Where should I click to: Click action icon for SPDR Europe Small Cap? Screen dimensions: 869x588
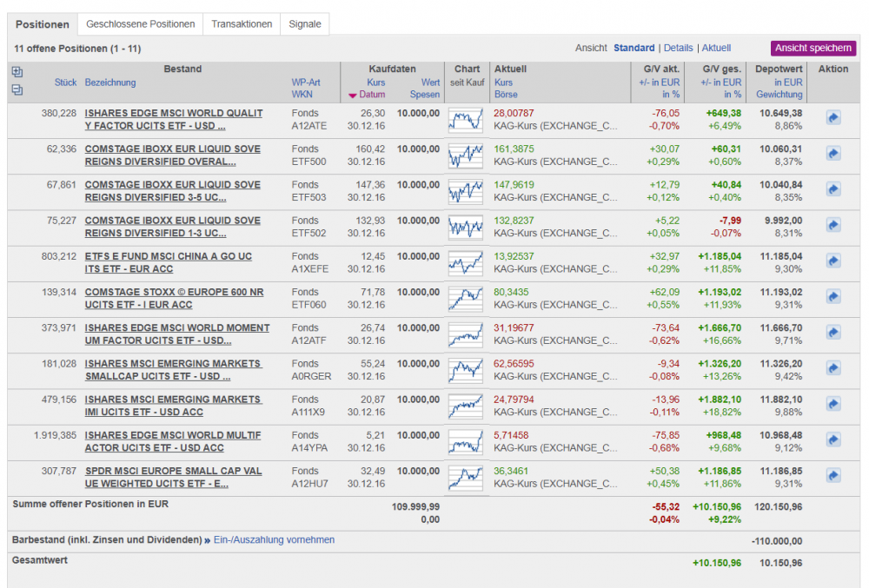833,475
